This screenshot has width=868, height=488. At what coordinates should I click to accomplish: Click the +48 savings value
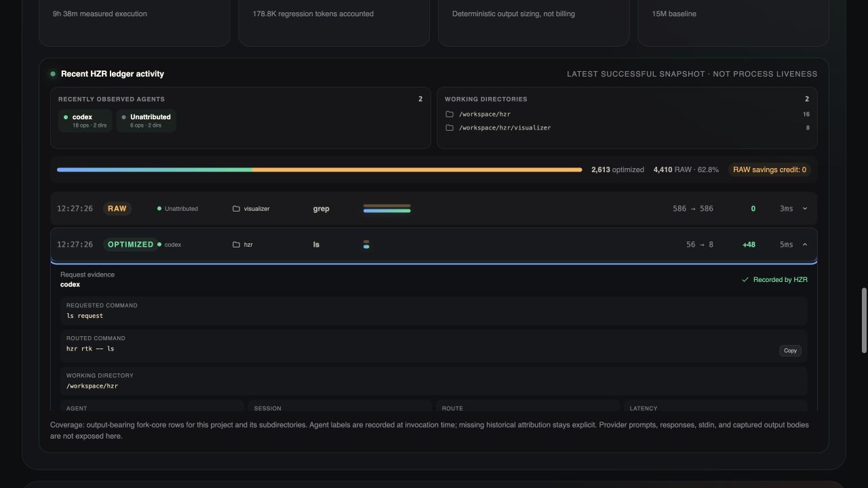[749, 245]
